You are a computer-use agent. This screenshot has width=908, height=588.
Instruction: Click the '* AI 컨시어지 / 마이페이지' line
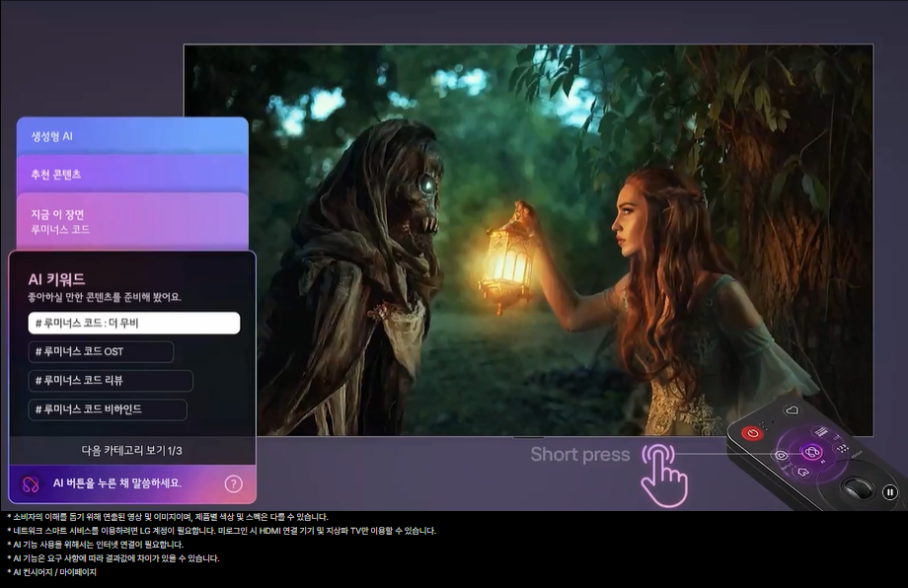tap(51, 572)
